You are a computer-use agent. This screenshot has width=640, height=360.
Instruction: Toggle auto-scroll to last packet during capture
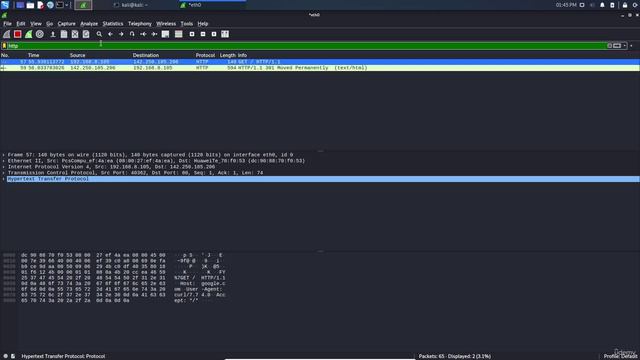click(x=165, y=34)
